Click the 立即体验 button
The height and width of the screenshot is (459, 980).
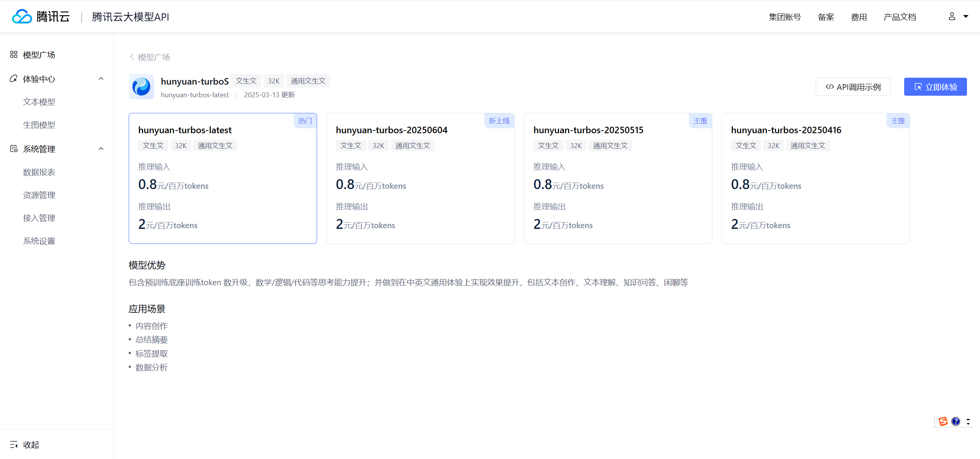[935, 87]
